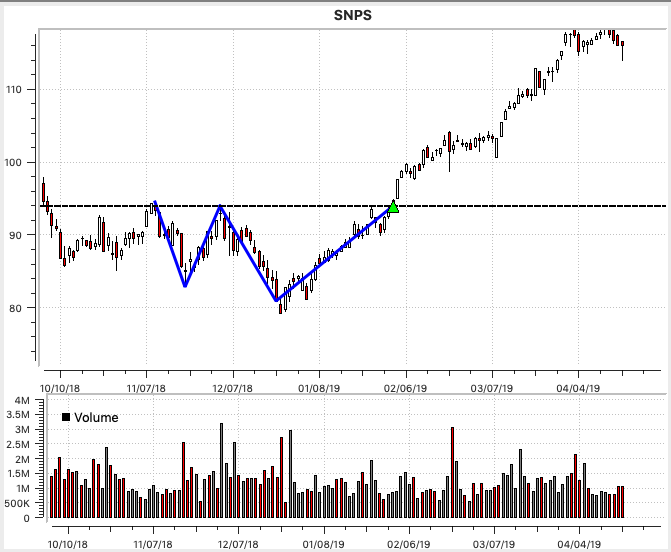Click the 500K volume axis label
671x552 pixels.
pos(17,504)
